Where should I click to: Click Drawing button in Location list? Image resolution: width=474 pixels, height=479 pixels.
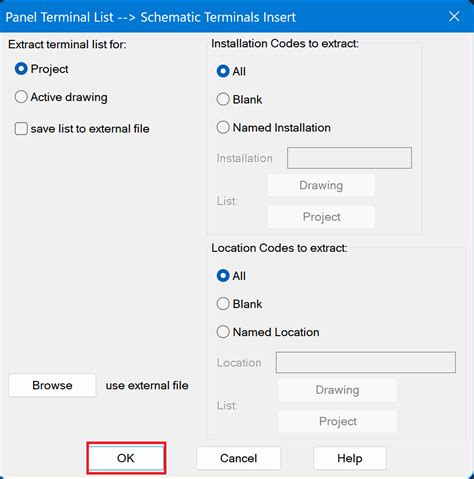[337, 390]
